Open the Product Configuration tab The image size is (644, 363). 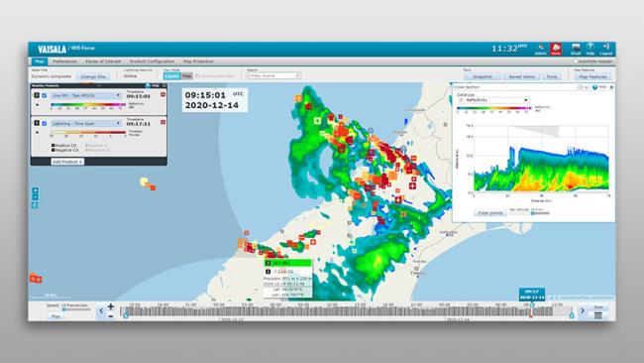point(152,61)
